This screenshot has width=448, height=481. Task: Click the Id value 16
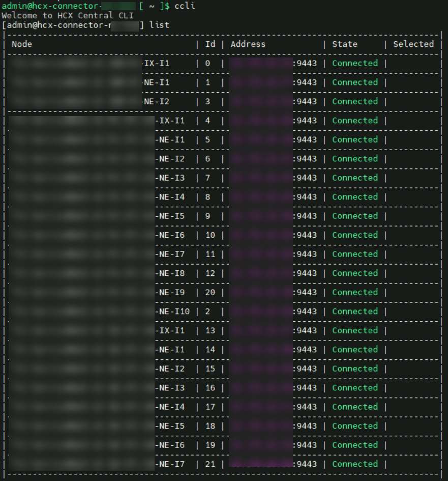[x=210, y=388]
